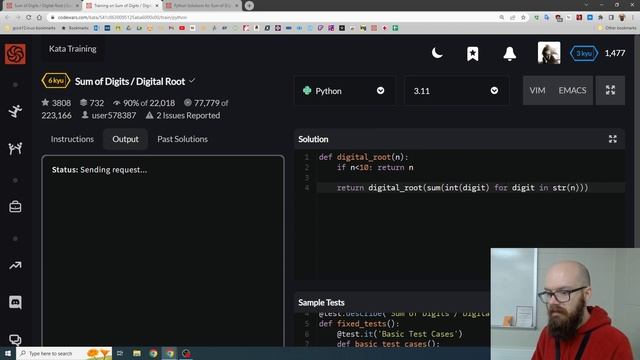This screenshot has height=360, width=640.
Task: Click the 2 Issues Reported link
Action: click(183, 116)
